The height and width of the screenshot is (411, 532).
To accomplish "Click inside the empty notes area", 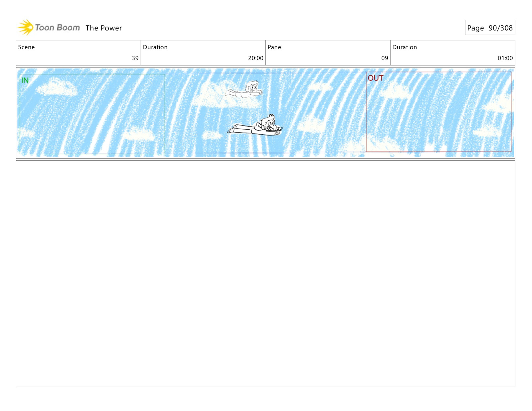I will pos(265,274).
